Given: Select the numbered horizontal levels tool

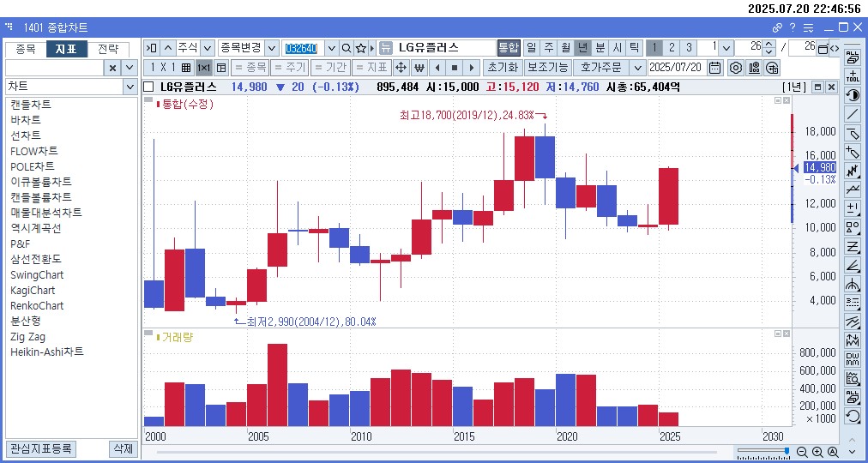Looking at the screenshot, I should (853, 304).
